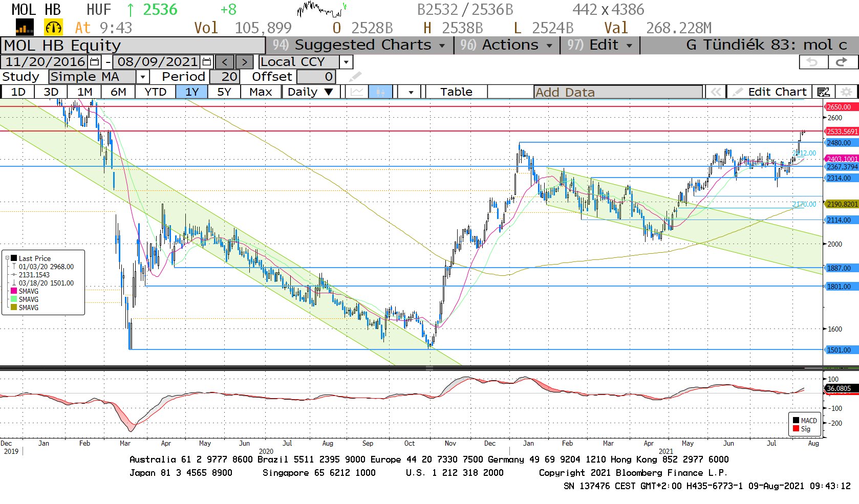Select the 6M range tab

[x=118, y=92]
